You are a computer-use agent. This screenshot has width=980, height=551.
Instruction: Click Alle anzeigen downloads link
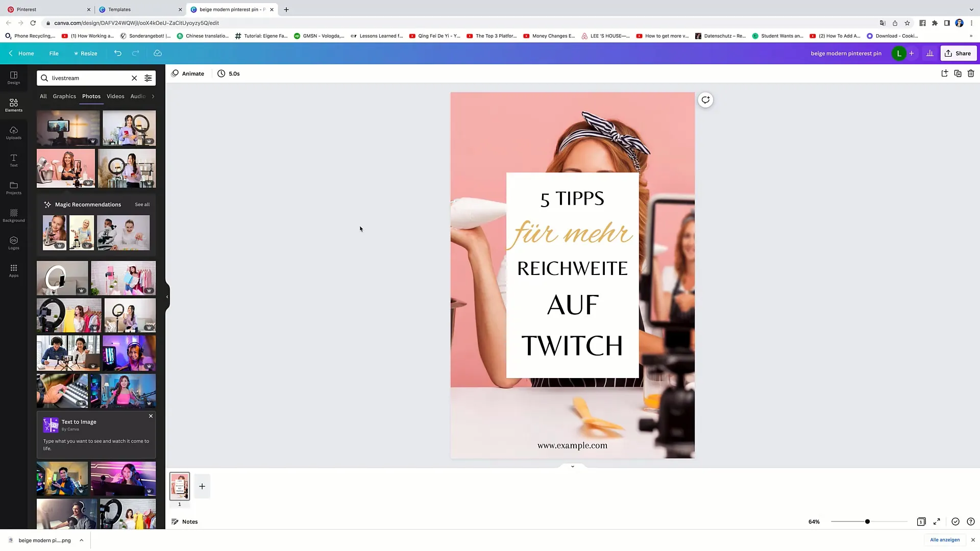pos(944,540)
